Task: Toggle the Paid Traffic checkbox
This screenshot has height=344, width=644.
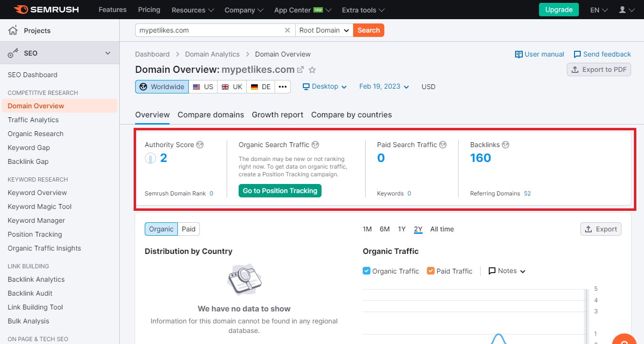Action: (431, 271)
